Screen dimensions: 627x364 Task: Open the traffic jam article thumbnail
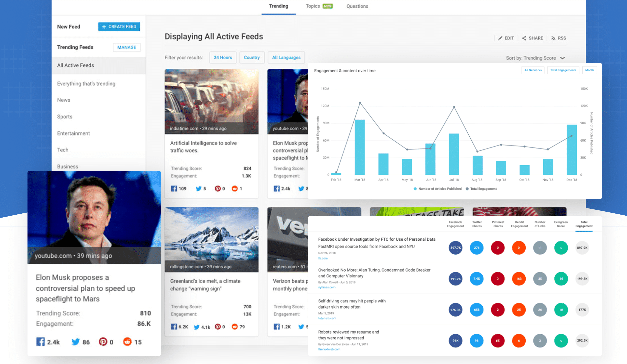pyautogui.click(x=211, y=102)
